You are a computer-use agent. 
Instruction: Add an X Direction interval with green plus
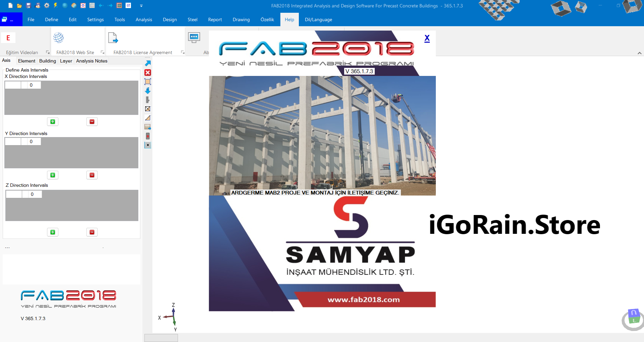tap(53, 122)
